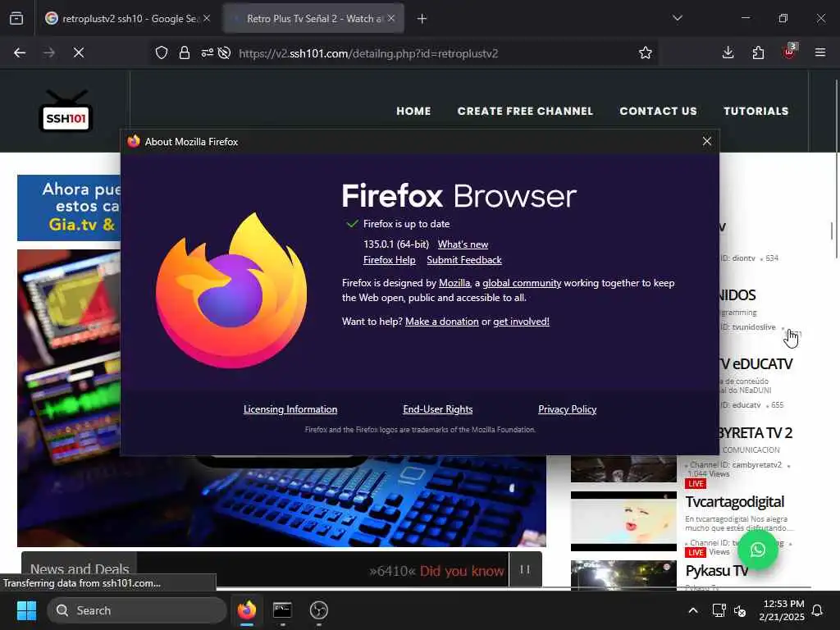This screenshot has height=630, width=840.
Task: Open a new browser tab
Action: (422, 19)
